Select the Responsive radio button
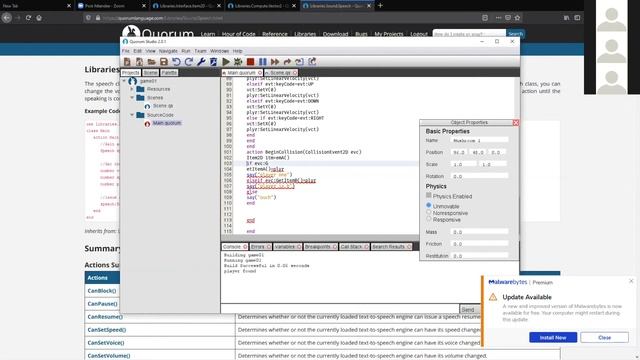Viewport: 640px width, 360px height. point(429,219)
